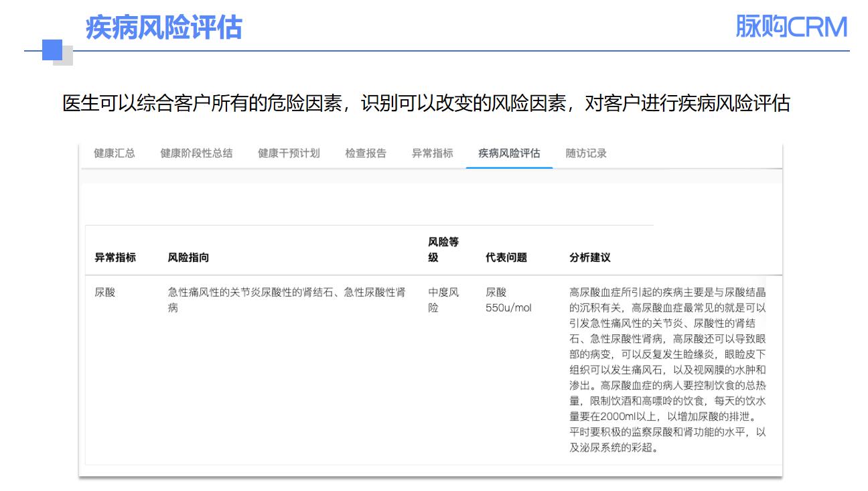This screenshot has width=868, height=491.
Task: Select the active 疾病风险评估 tab
Action: (x=509, y=153)
